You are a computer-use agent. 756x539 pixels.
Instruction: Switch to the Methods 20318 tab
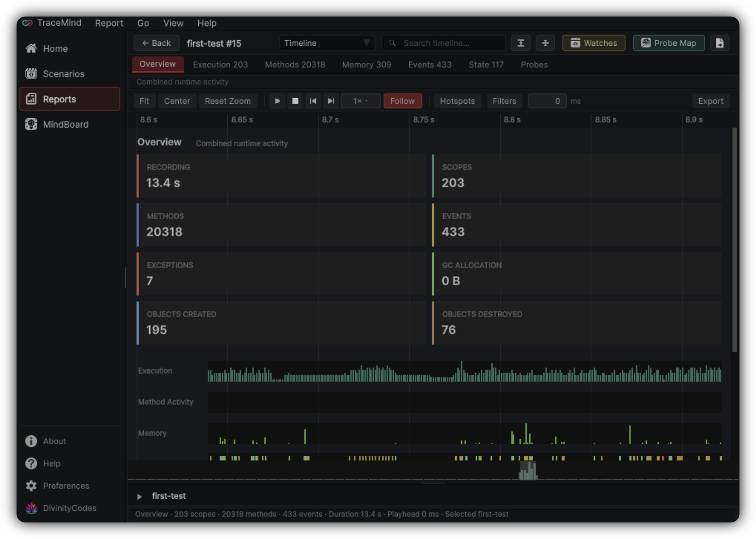point(295,64)
